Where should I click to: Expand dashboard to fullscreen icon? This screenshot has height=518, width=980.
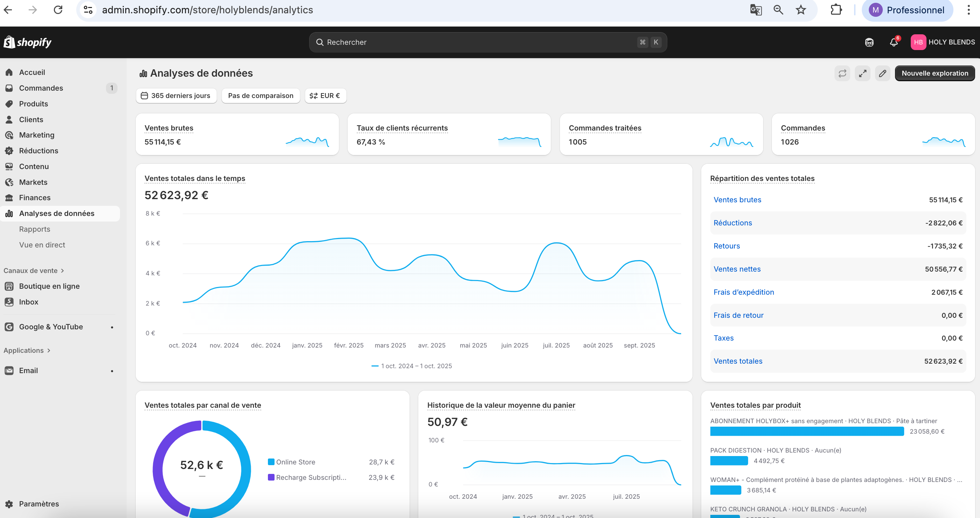[x=862, y=73]
